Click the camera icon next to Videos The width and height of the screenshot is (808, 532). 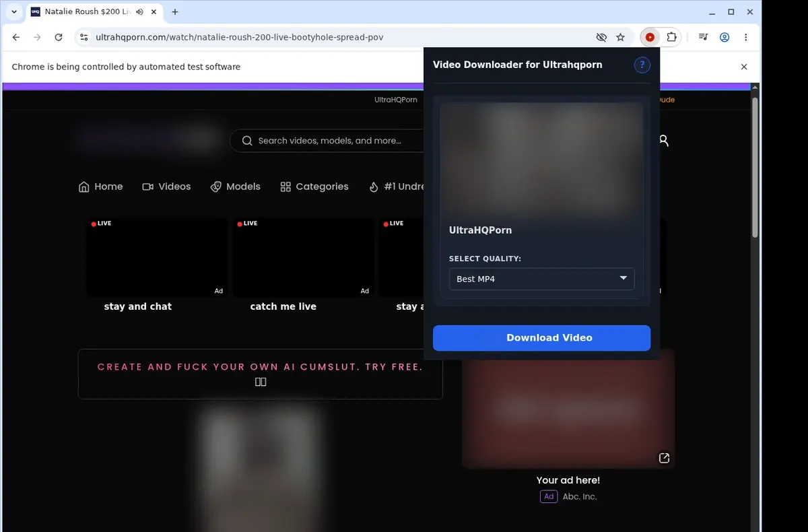pos(148,187)
